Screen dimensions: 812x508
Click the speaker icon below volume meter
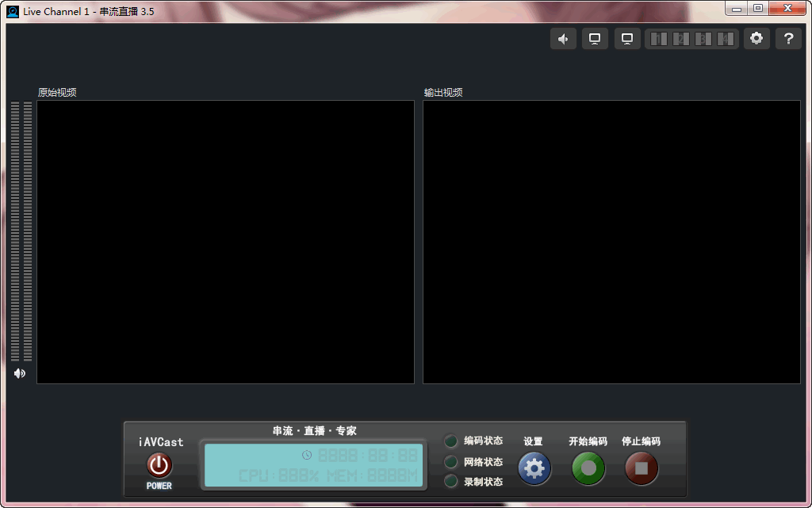coord(20,373)
